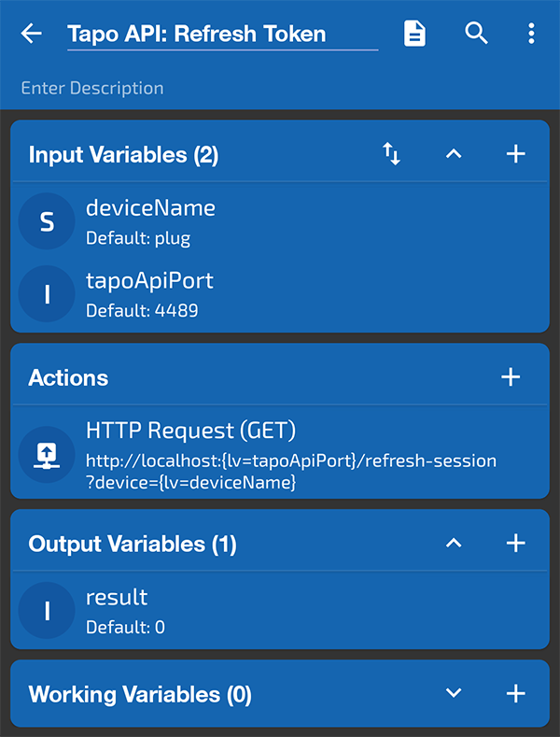Select the Default: 4489 value
Screen dimensions: 560x737
click(142, 311)
